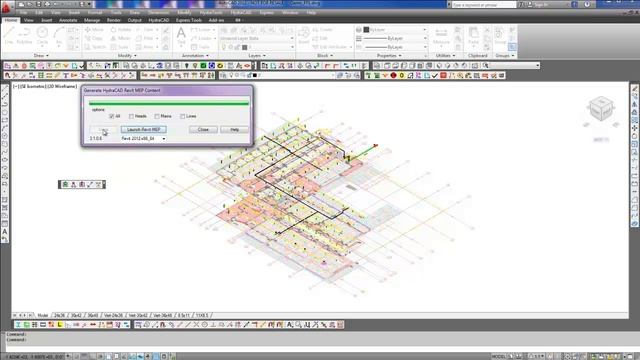Click Sign In in the title bar
Viewport: 640px width, 360px height.
[541, 4]
